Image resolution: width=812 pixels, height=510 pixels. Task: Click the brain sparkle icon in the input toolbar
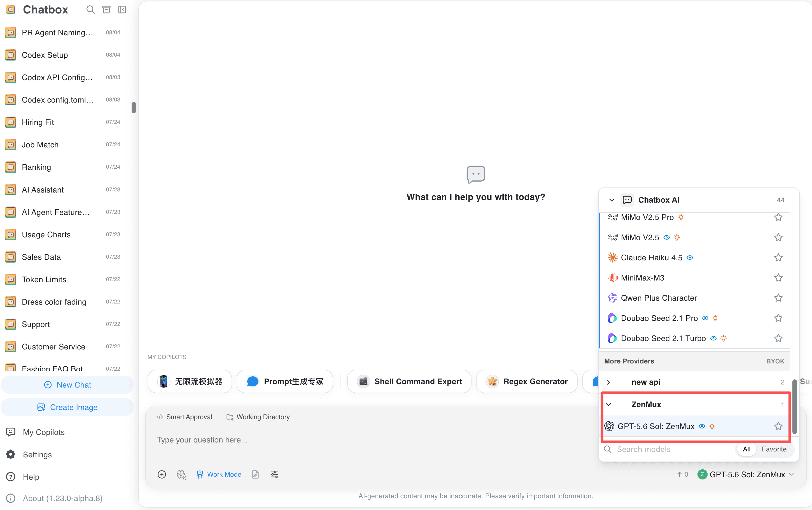[x=181, y=474]
